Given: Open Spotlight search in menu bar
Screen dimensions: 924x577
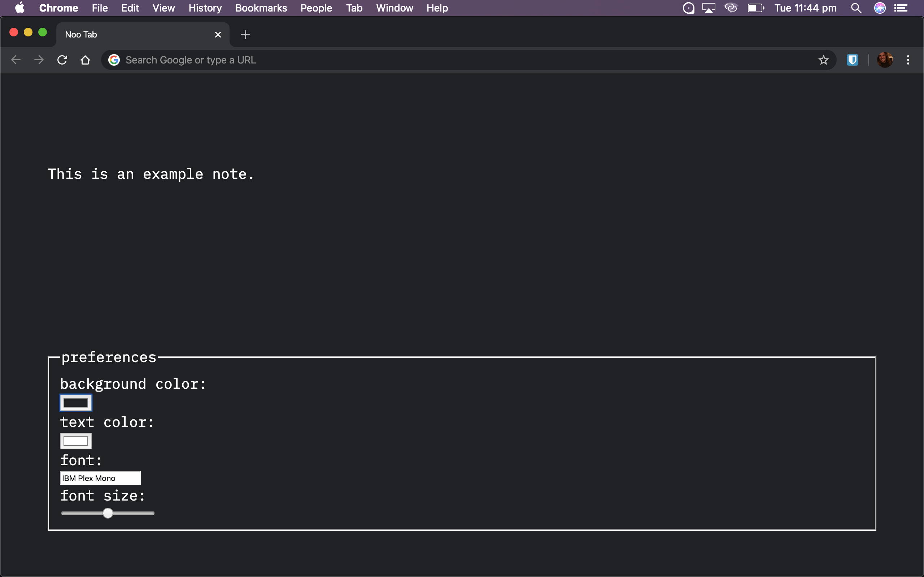Looking at the screenshot, I should coord(856,8).
